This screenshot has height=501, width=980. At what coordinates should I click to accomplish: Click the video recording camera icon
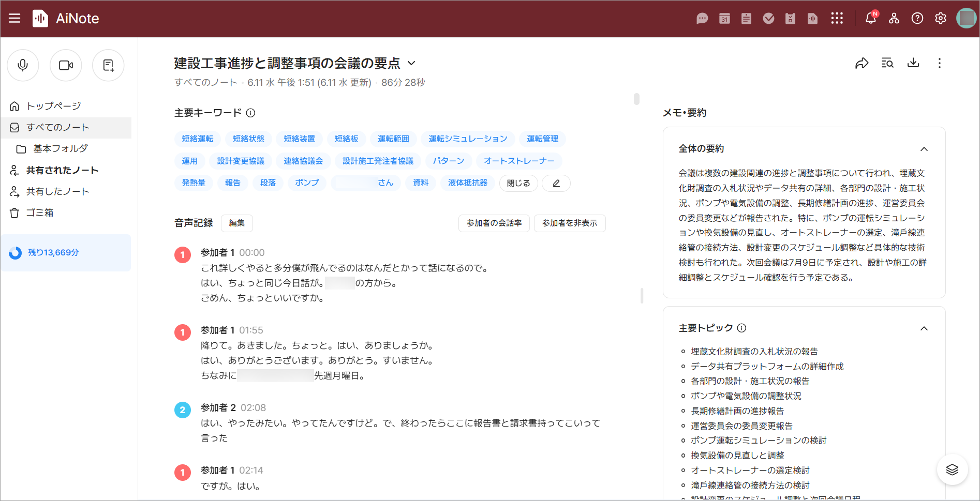66,65
